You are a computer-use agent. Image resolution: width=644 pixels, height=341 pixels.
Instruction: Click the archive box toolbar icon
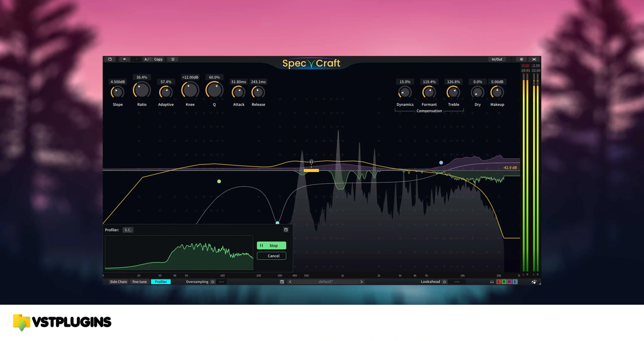point(173,59)
